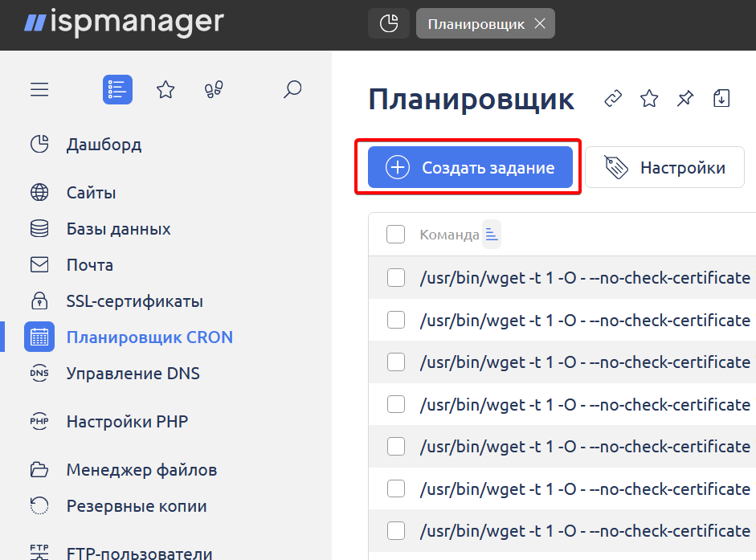Go to SSL-сертификаты menu item

(x=134, y=301)
